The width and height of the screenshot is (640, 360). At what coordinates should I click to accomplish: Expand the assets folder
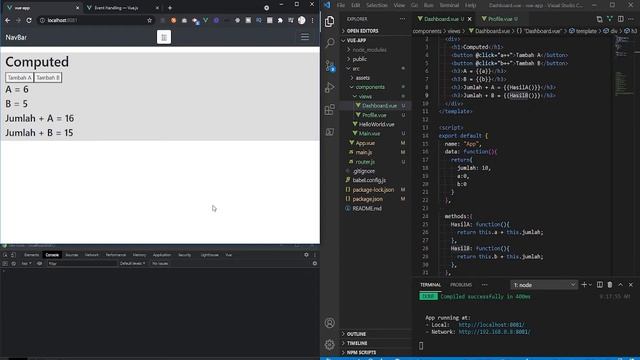click(376, 78)
